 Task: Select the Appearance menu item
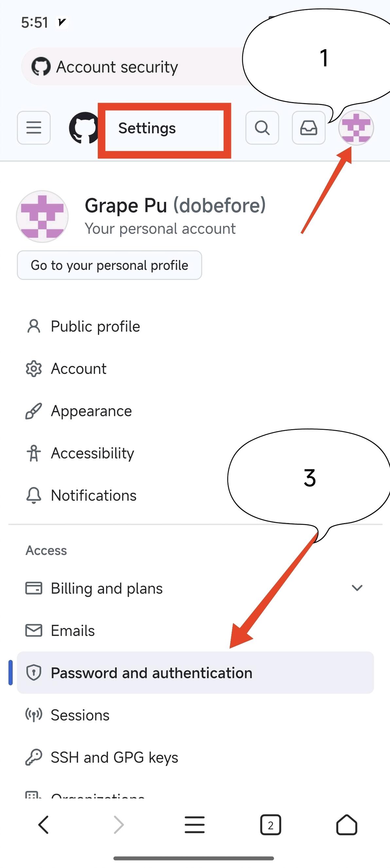pyautogui.click(x=91, y=411)
